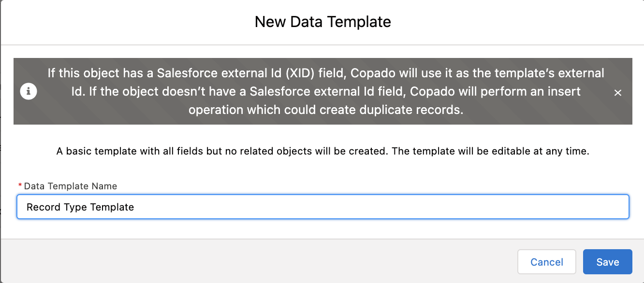Click the "Record Type Template" text in the field

pyautogui.click(x=80, y=207)
